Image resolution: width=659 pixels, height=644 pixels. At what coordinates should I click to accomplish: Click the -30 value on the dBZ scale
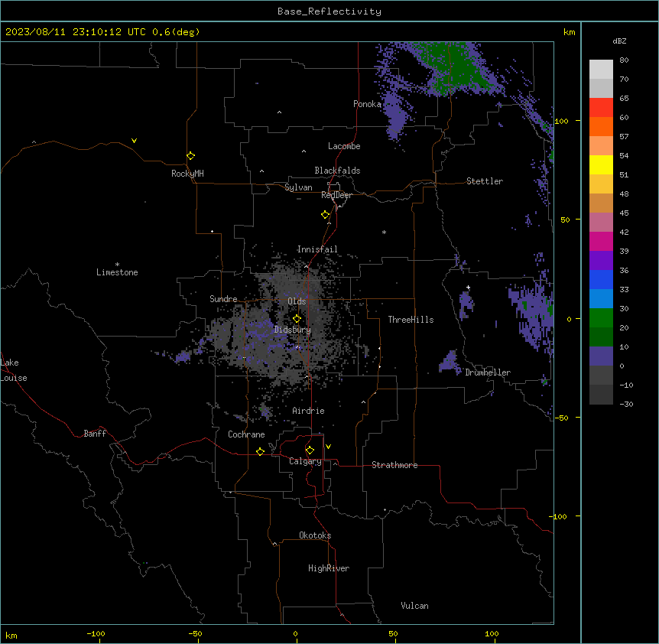tap(626, 404)
